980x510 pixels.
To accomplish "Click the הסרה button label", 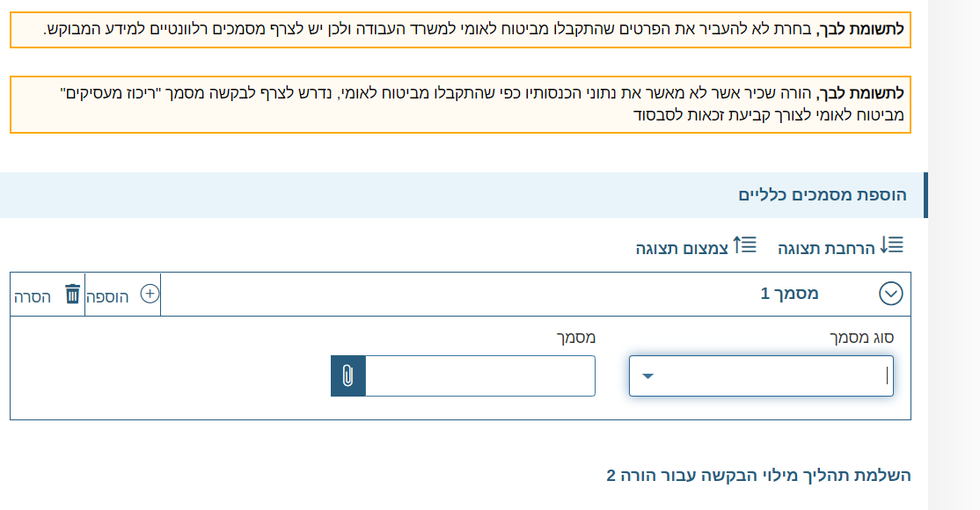I will (32, 296).
